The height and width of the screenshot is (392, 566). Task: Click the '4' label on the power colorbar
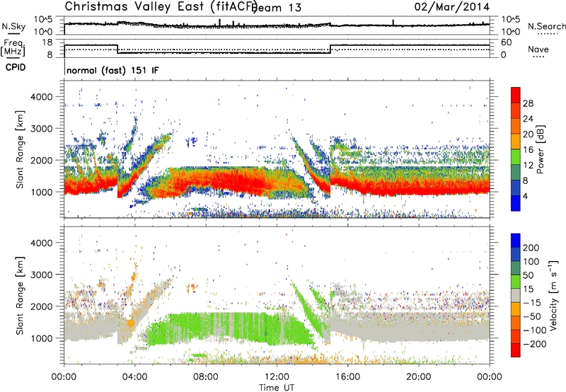click(525, 196)
